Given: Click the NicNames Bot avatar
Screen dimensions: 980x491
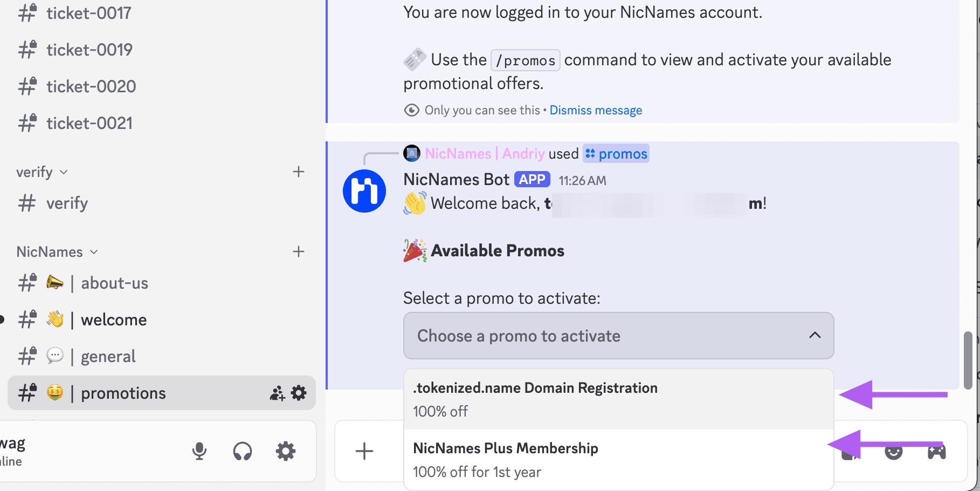Looking at the screenshot, I should point(364,191).
